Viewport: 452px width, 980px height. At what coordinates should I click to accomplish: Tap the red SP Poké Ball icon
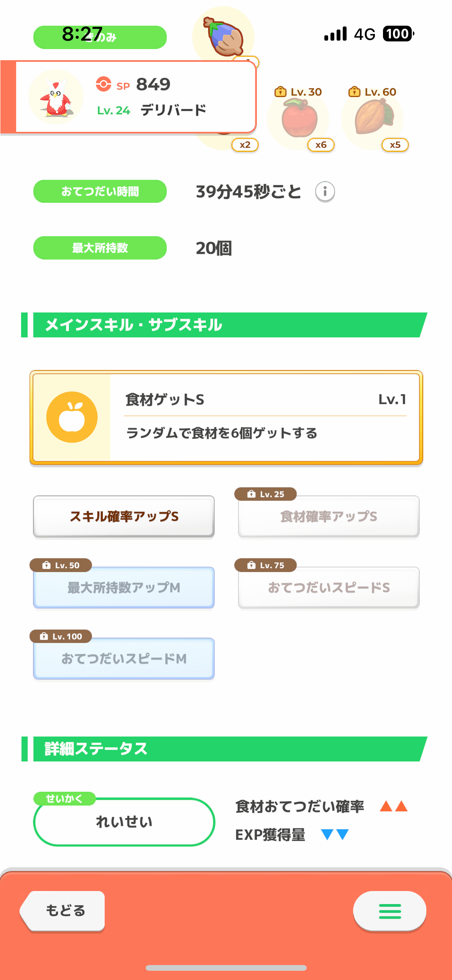point(104,84)
